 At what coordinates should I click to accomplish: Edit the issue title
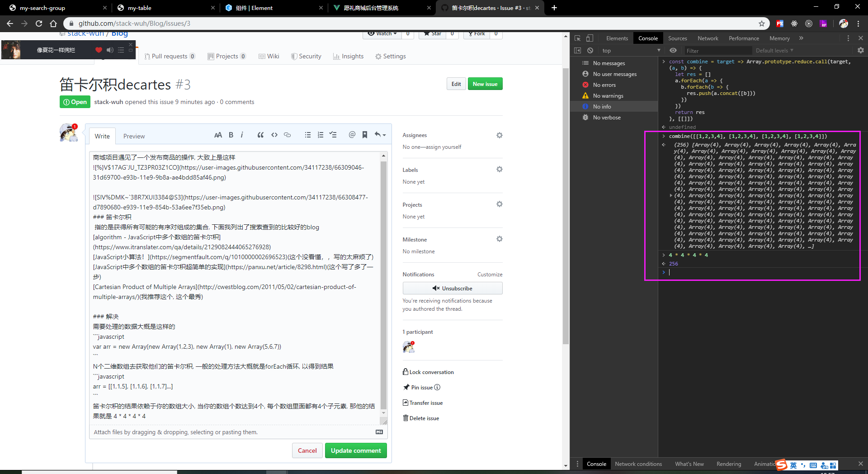[456, 84]
